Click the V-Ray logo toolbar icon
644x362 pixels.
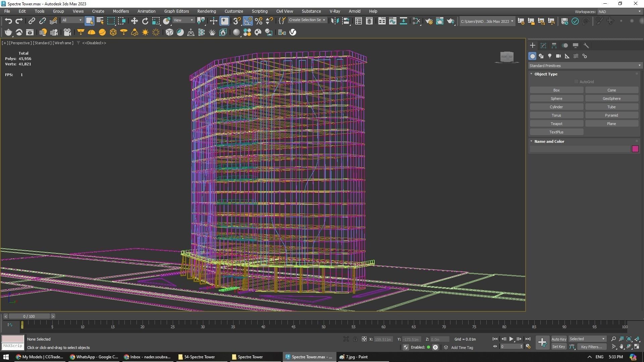293,32
